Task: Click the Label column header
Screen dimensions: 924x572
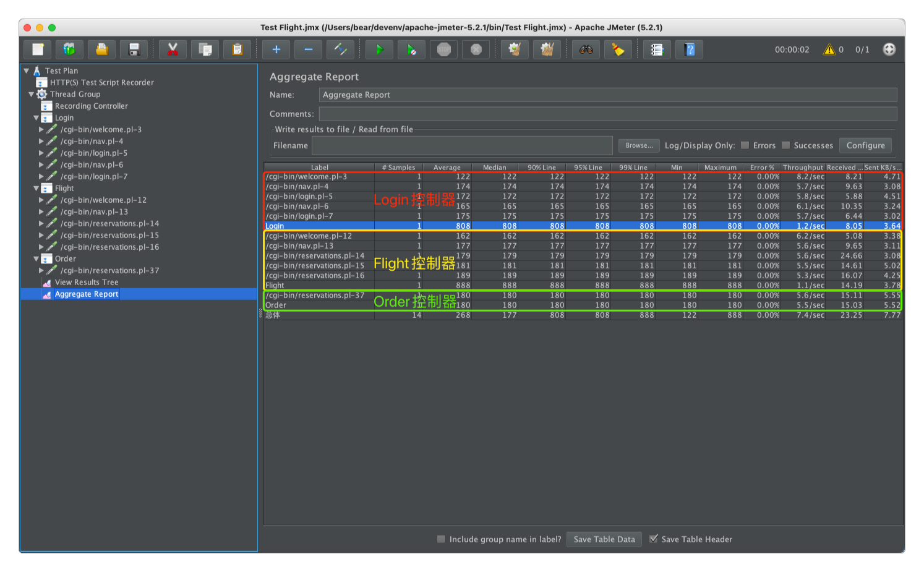Action: tap(319, 167)
